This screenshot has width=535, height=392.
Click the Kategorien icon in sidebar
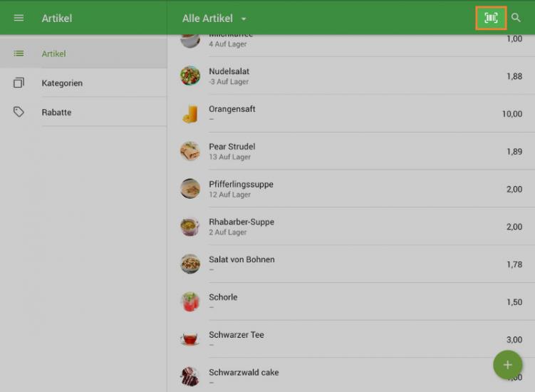pos(19,83)
